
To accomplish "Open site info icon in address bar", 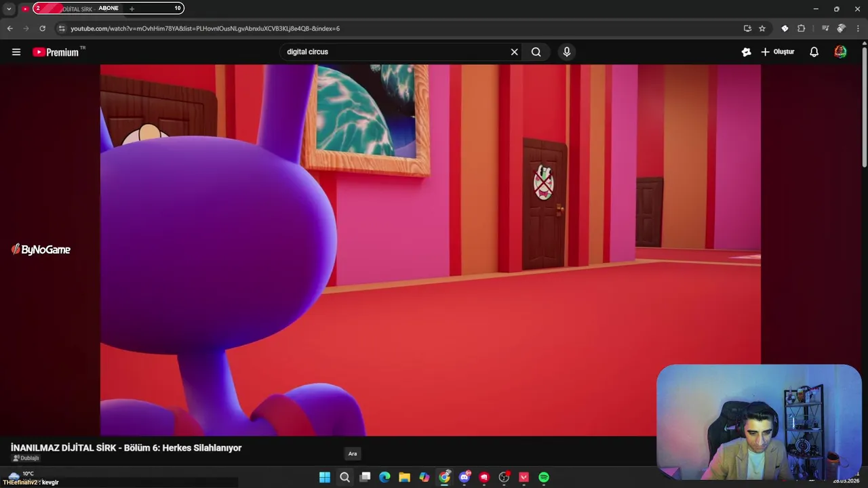I will pyautogui.click(x=62, y=28).
